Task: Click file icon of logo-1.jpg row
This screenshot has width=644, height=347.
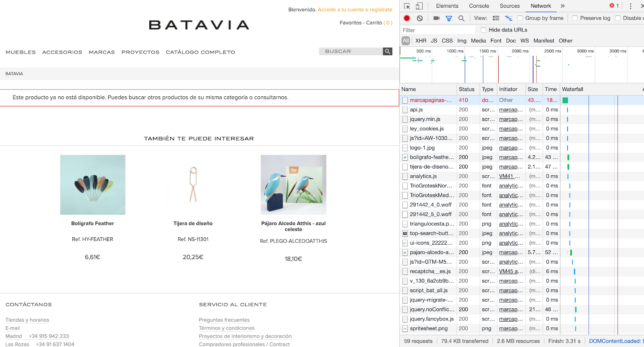Action: (x=405, y=148)
